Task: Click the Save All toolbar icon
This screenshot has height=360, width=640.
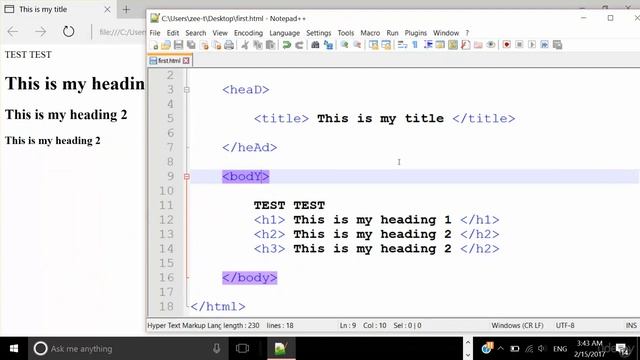Action: pos(191,45)
